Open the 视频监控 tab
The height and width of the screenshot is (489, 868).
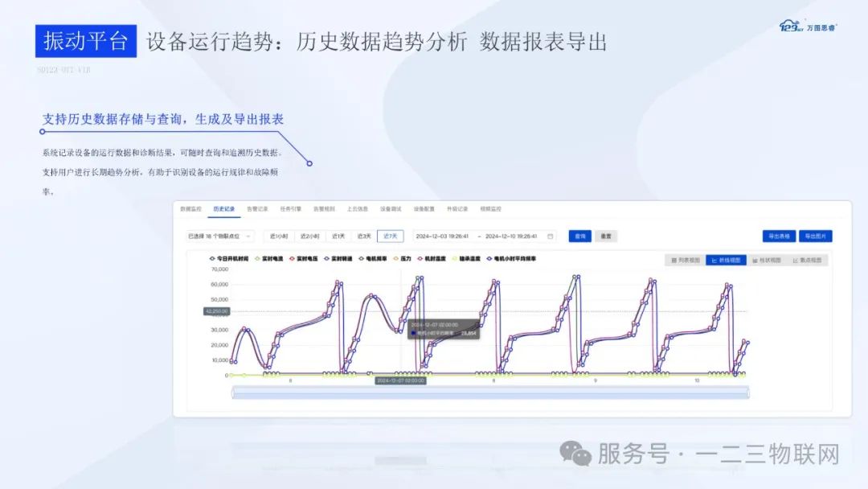point(490,209)
